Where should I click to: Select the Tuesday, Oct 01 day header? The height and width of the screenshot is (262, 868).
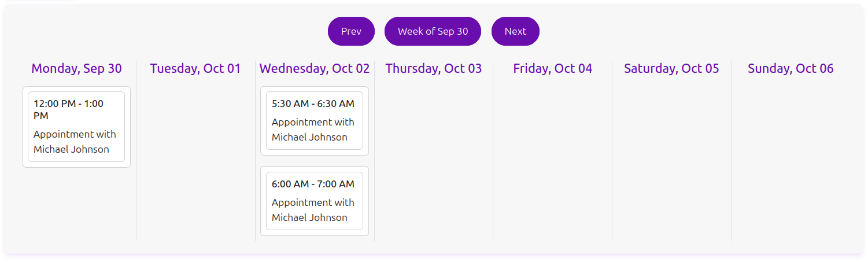pyautogui.click(x=195, y=68)
